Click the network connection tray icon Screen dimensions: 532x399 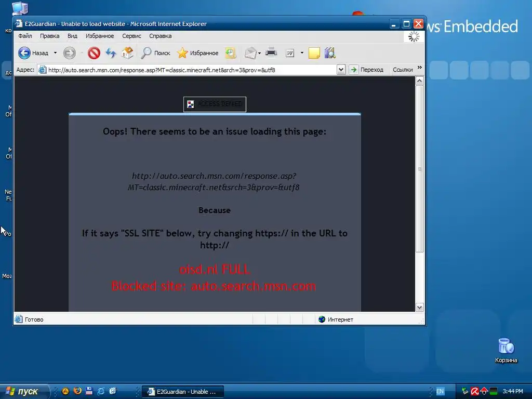[465, 391]
